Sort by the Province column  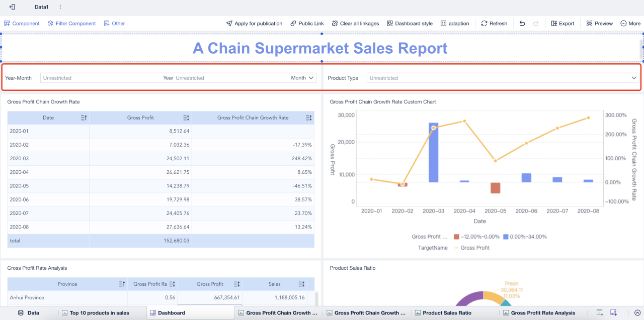pyautogui.click(x=122, y=284)
